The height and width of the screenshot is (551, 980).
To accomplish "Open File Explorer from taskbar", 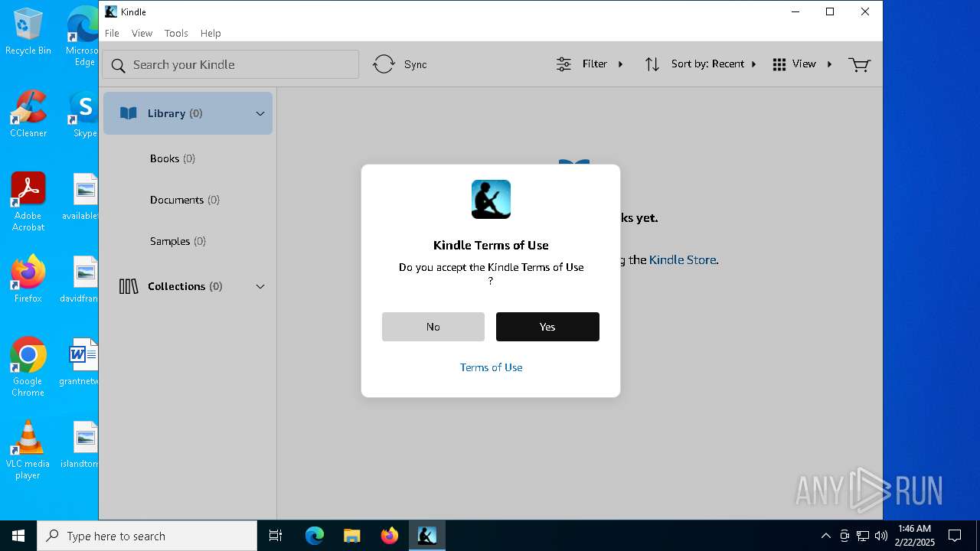I will coord(351,536).
